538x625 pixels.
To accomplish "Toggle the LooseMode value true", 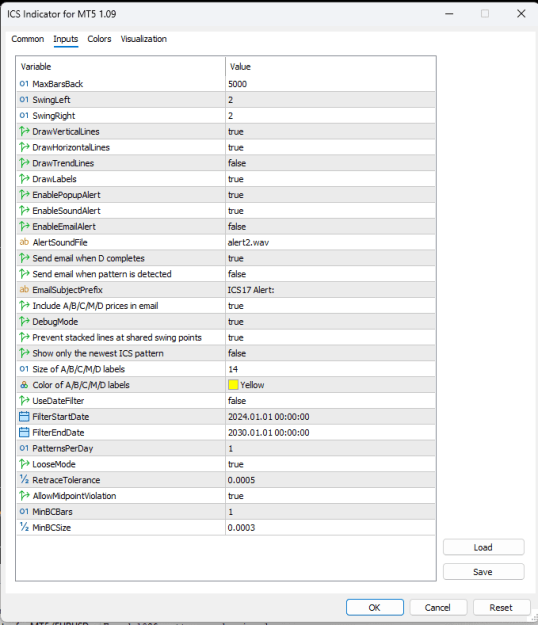I will click(330, 464).
